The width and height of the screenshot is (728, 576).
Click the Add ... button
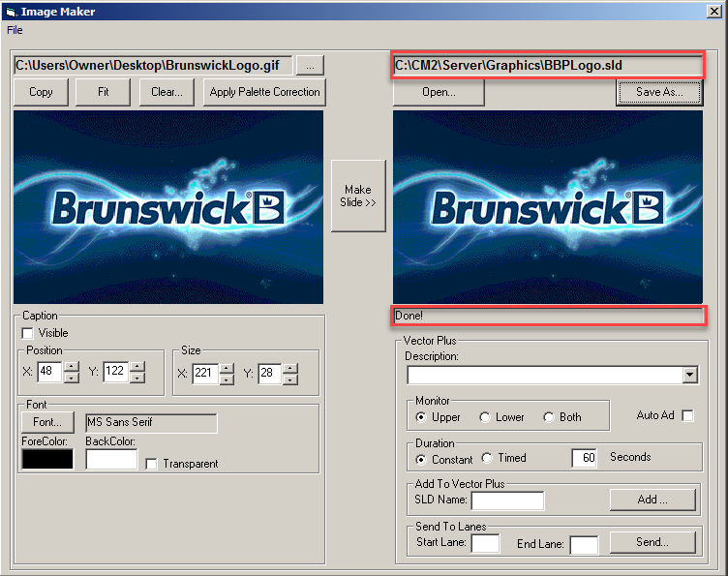[x=652, y=500]
